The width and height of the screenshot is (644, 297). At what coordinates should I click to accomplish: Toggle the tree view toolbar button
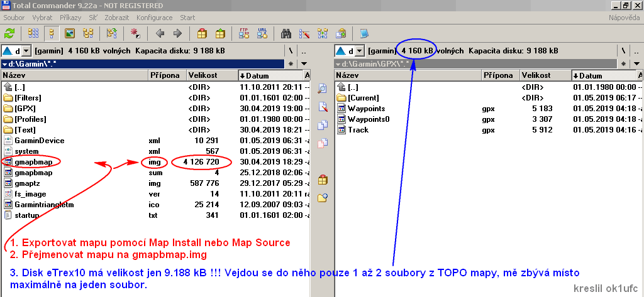(88, 33)
